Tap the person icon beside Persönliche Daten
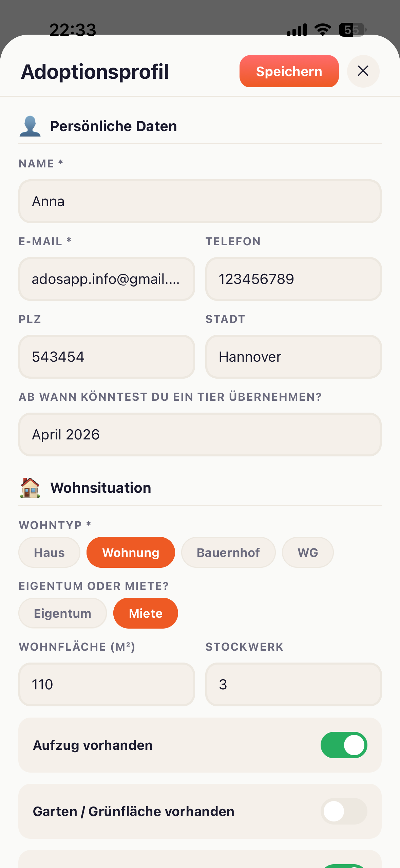The height and width of the screenshot is (868, 400). point(30,126)
